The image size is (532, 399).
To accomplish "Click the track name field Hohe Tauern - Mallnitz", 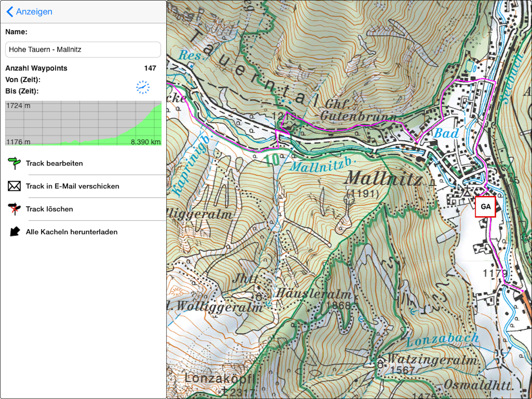I will click(x=83, y=49).
